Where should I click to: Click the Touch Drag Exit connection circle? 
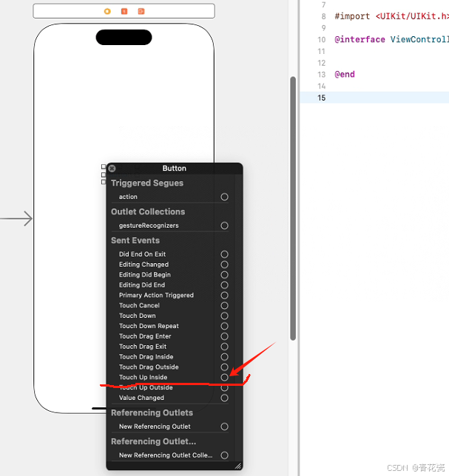225,347
